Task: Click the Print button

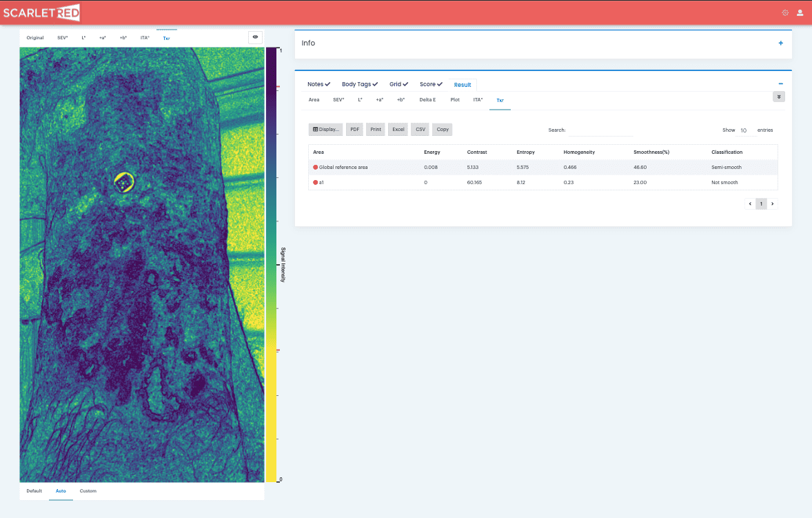Action: coord(376,130)
